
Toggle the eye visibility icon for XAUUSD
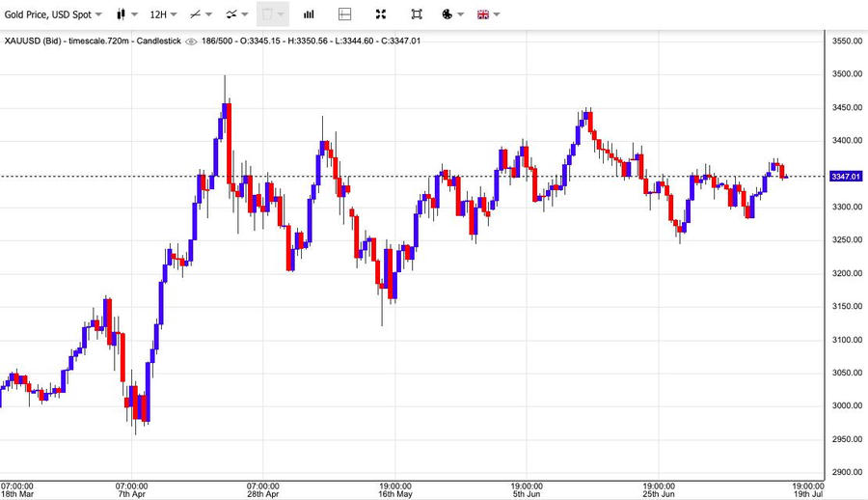coord(191,41)
